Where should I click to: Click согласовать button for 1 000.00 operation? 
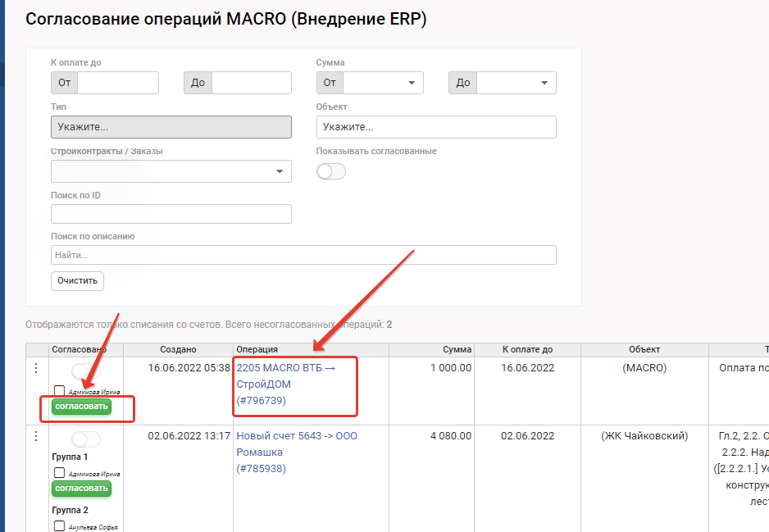81,407
